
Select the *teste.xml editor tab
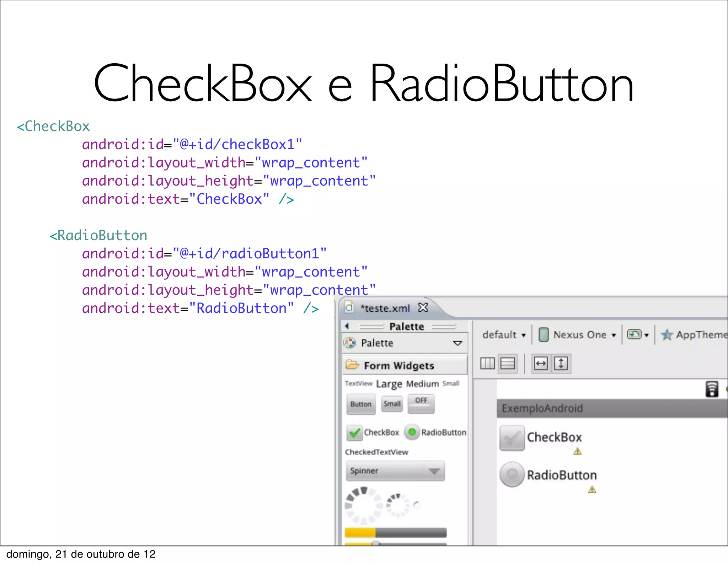tap(385, 308)
